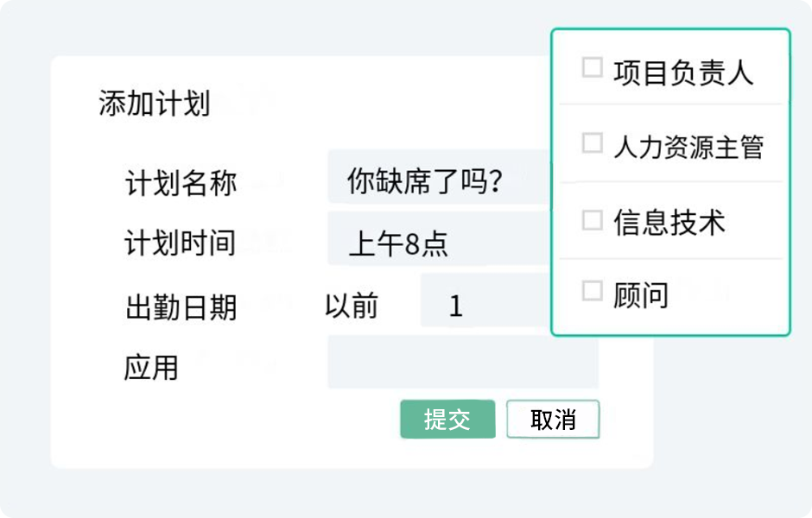Click the 计划名称 field label
This screenshot has height=518, width=812.
181,183
